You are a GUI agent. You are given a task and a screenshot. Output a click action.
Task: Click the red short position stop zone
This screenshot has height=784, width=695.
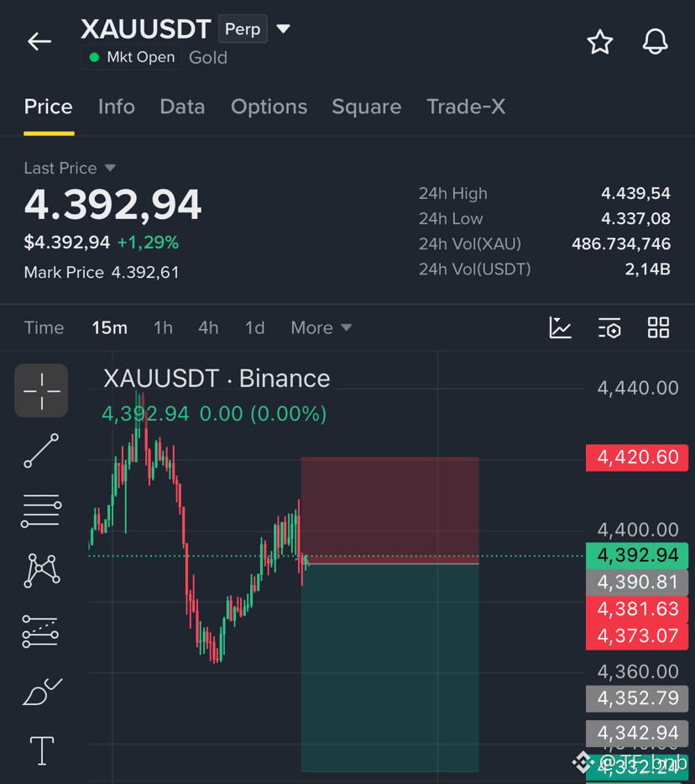(x=390, y=510)
